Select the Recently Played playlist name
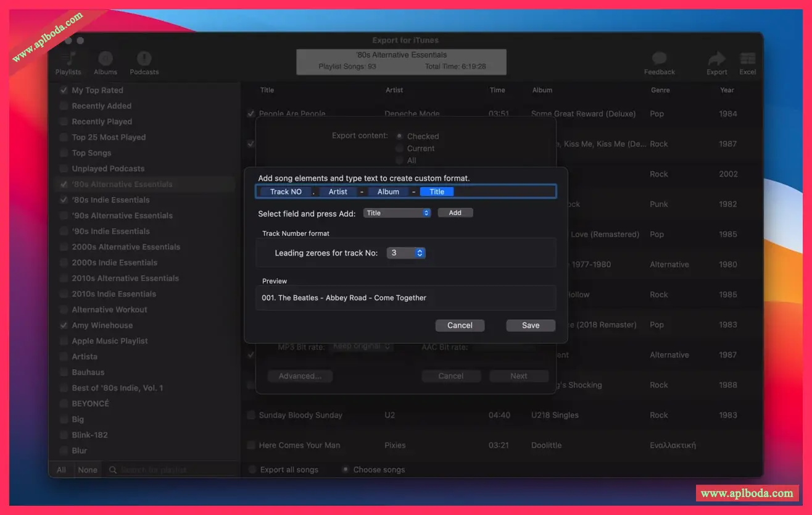 [x=102, y=122]
